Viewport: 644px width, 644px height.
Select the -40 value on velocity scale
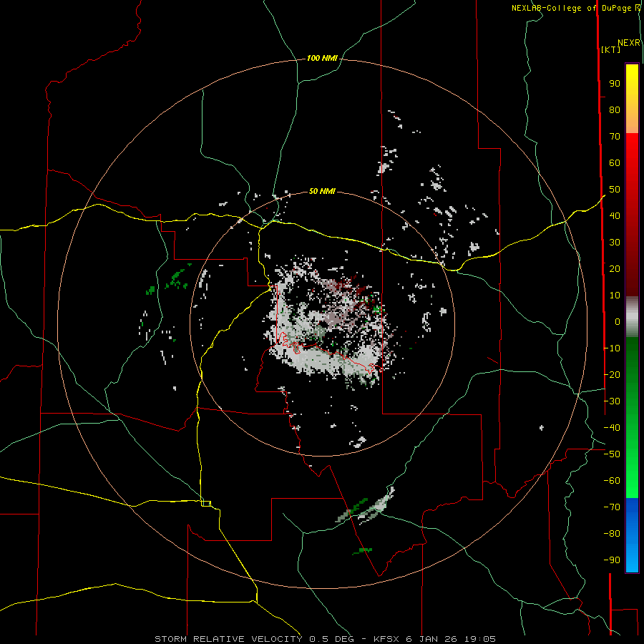point(612,428)
